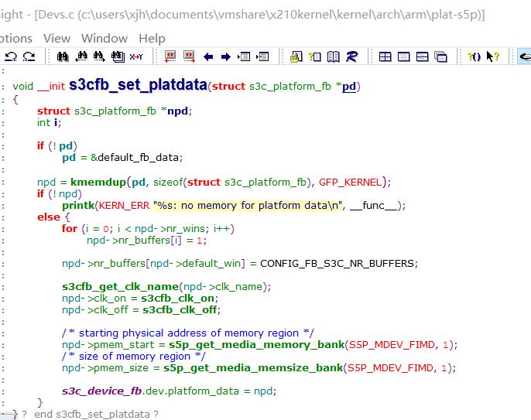Click the split horizontal window layout icon

422,56
